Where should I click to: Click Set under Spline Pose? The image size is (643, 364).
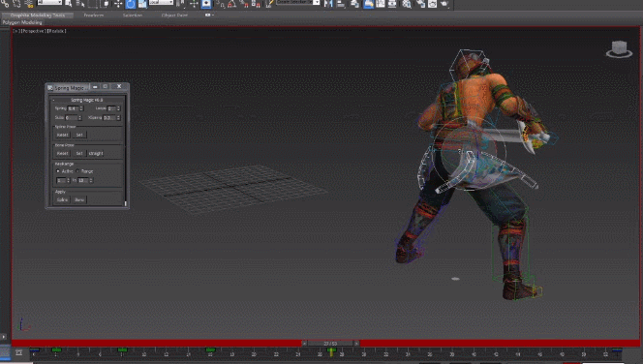79,135
